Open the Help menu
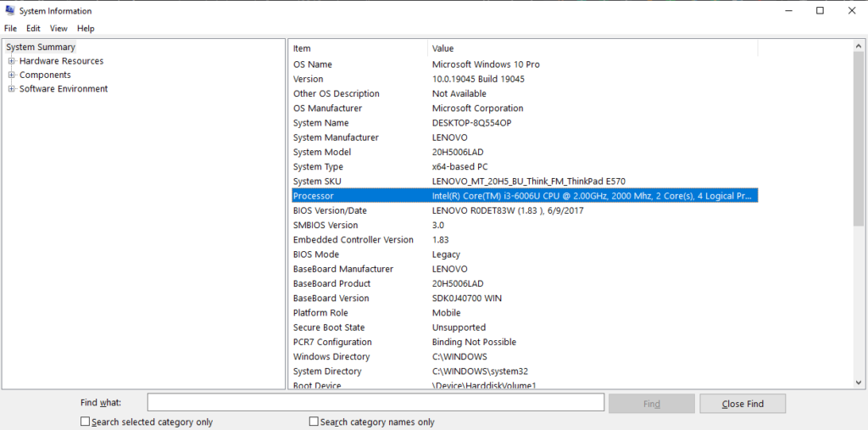Viewport: 868px width, 430px height. [x=86, y=28]
